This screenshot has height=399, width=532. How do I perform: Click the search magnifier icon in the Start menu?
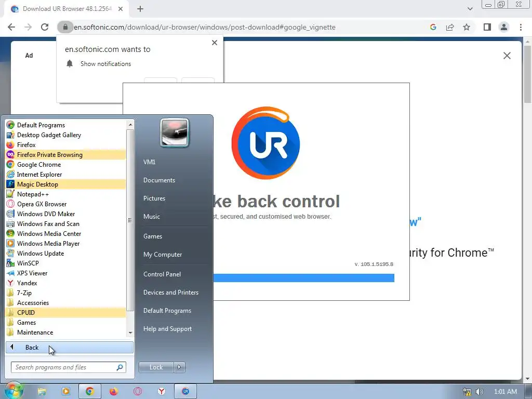coord(119,367)
